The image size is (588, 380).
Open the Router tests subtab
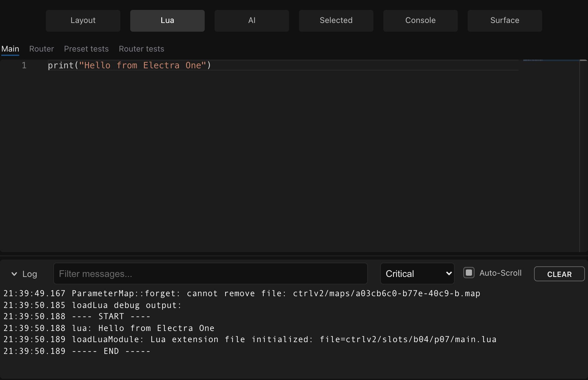click(141, 49)
